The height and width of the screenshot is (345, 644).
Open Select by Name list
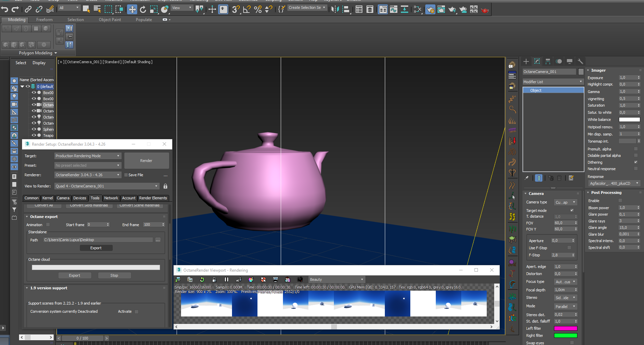tap(97, 9)
